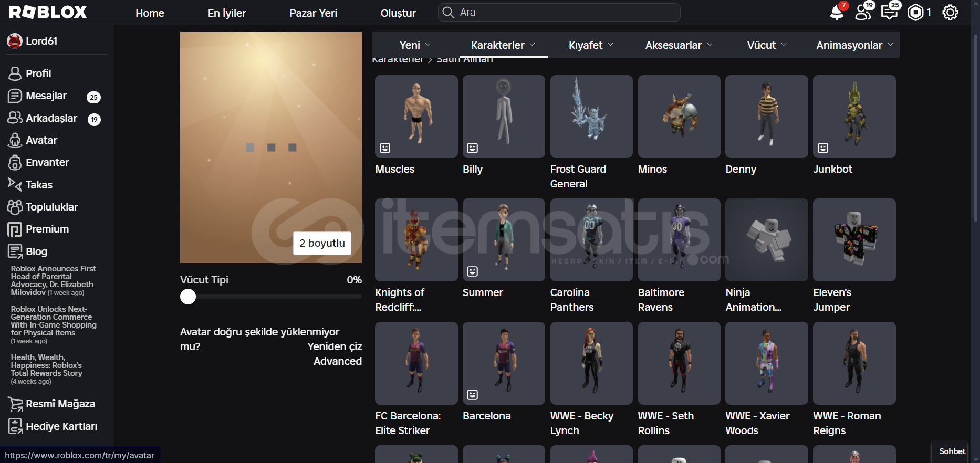The height and width of the screenshot is (463, 980).
Task: Open the Robux balance icon
Action: pyautogui.click(x=916, y=12)
